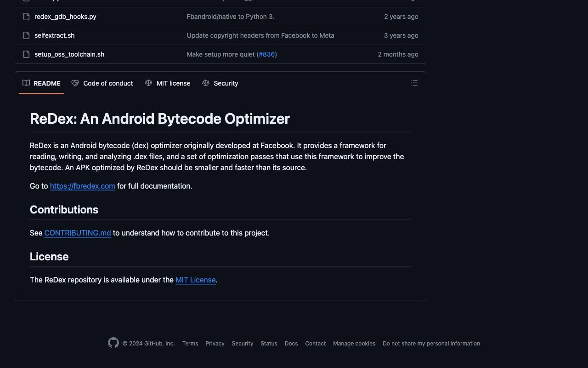Viewport: 588px width, 368px height.
Task: Click the heading 'ReDex: An Android Bytecode Optimizer'
Action: (160, 119)
